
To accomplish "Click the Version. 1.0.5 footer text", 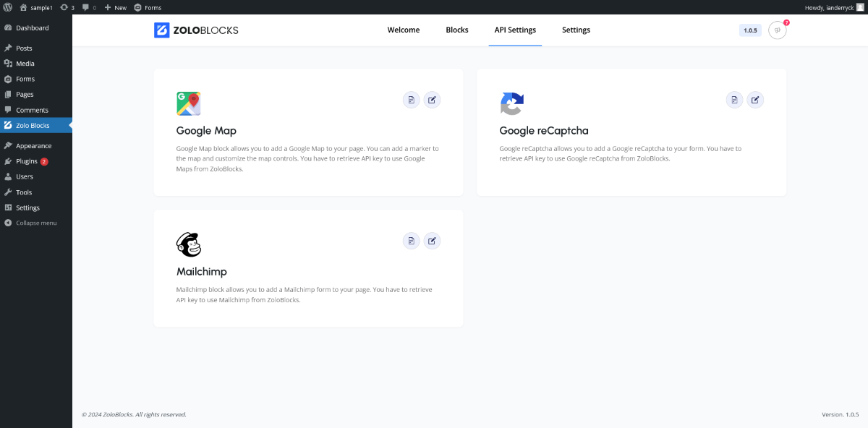I will [840, 414].
